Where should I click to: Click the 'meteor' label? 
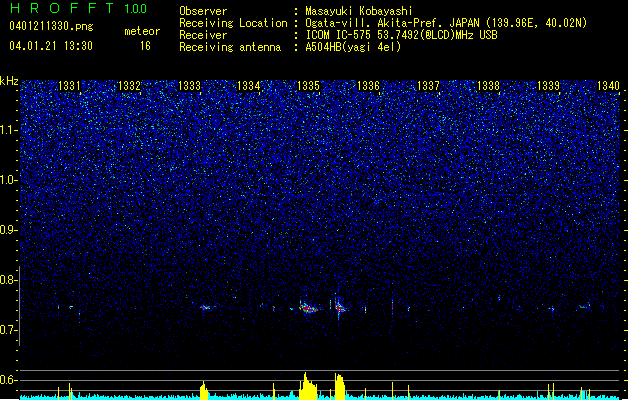point(142,31)
